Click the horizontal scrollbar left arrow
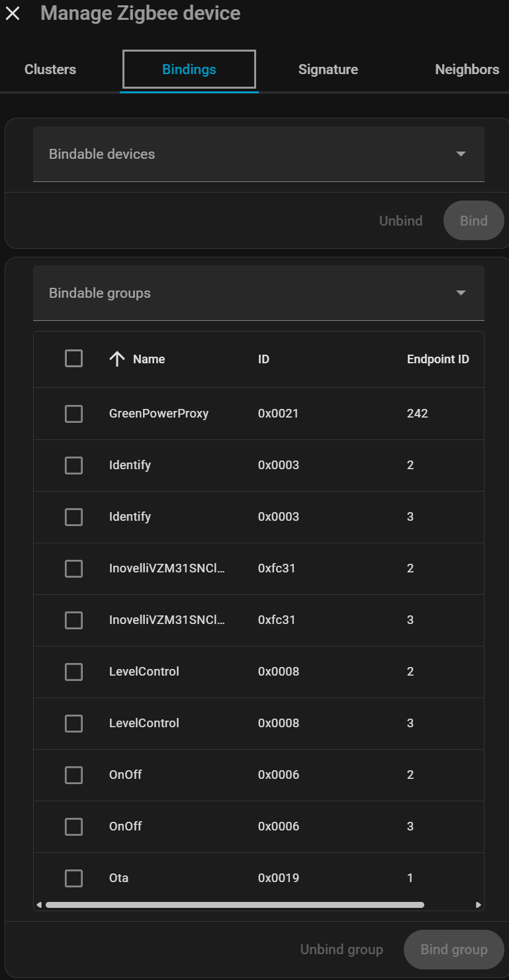The height and width of the screenshot is (980, 509). point(39,905)
